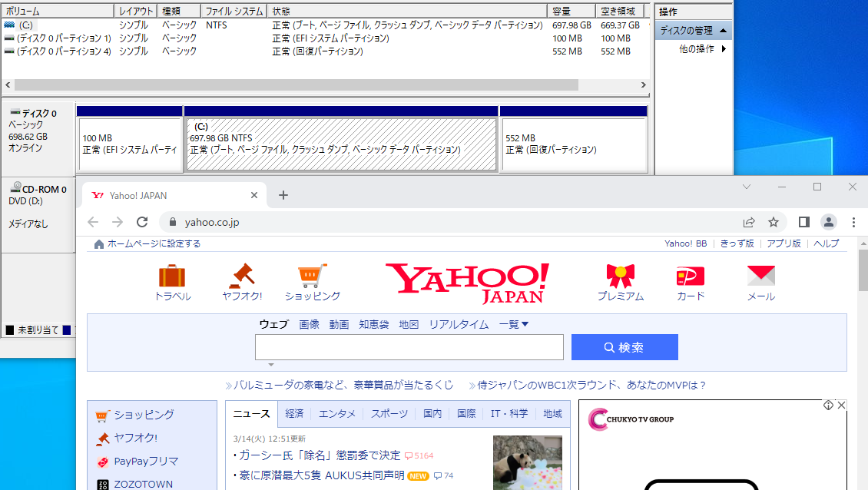
Task: Open the sidebar ショッピング link
Action: point(144,415)
